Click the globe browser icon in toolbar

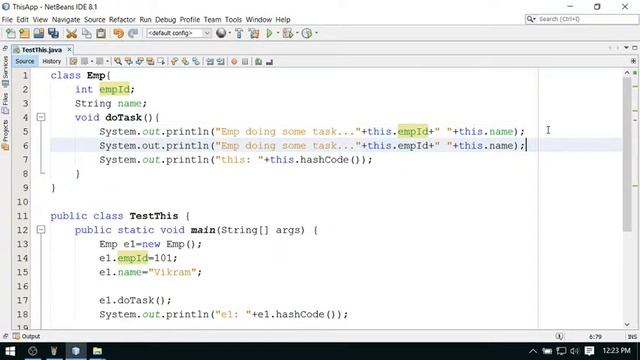221,33
